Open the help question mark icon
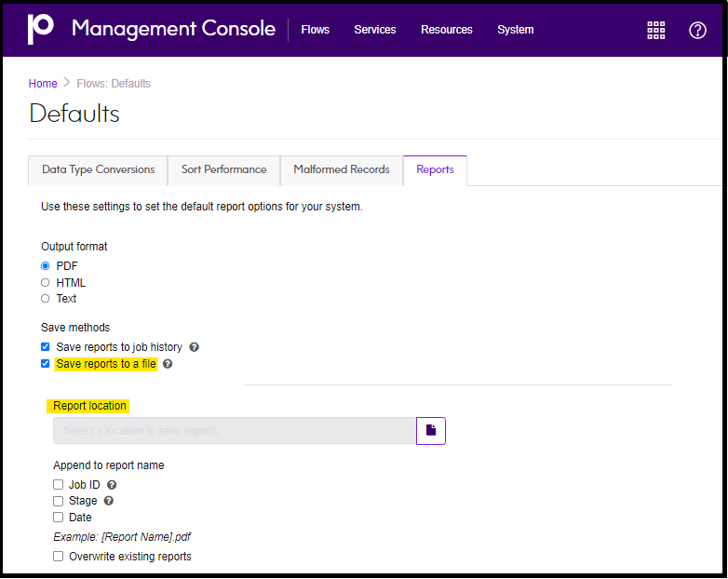 pos(697,30)
